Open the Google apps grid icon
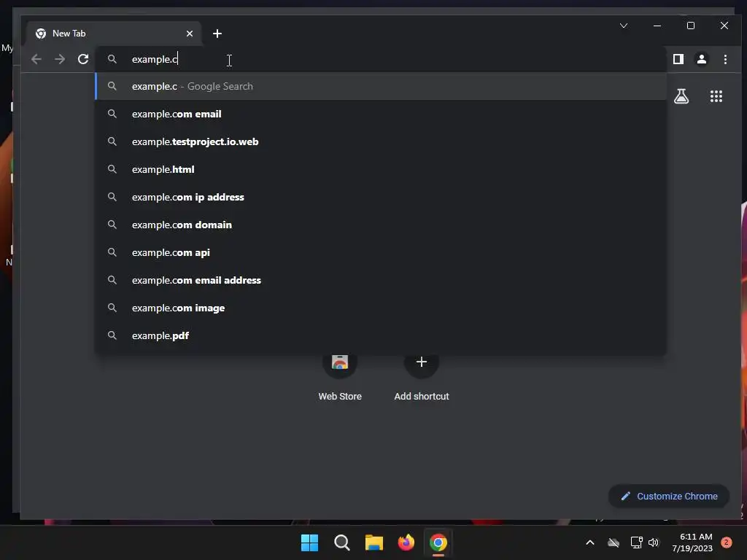 click(716, 96)
